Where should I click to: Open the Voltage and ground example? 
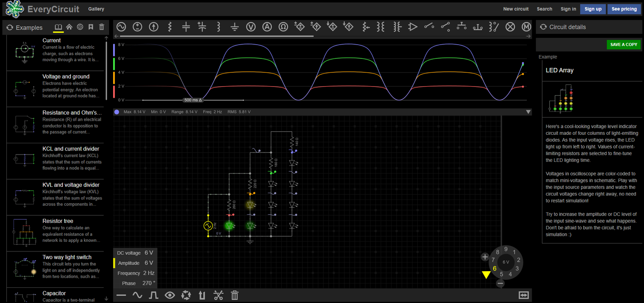(55, 89)
